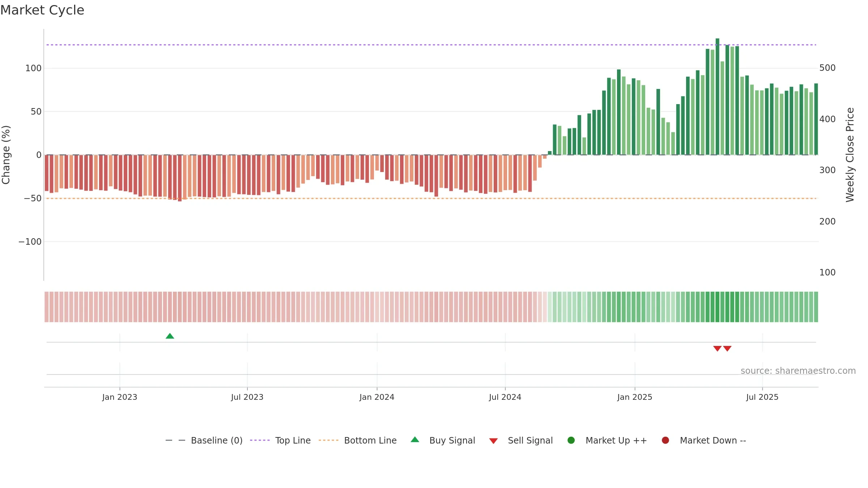Toggle the Sell Signal legend entry
Image resolution: width=868 pixels, height=488 pixels.
(x=521, y=440)
